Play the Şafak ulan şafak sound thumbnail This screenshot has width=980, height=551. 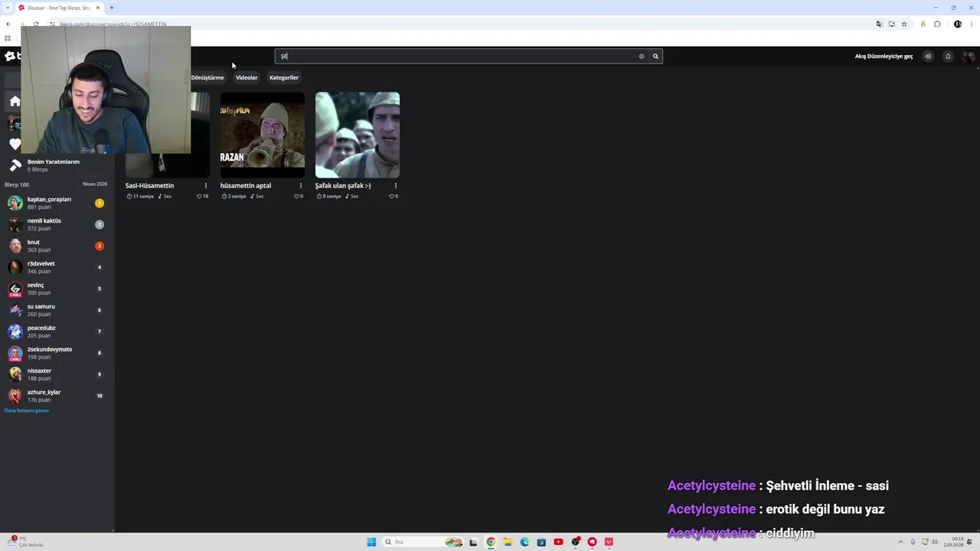click(358, 135)
